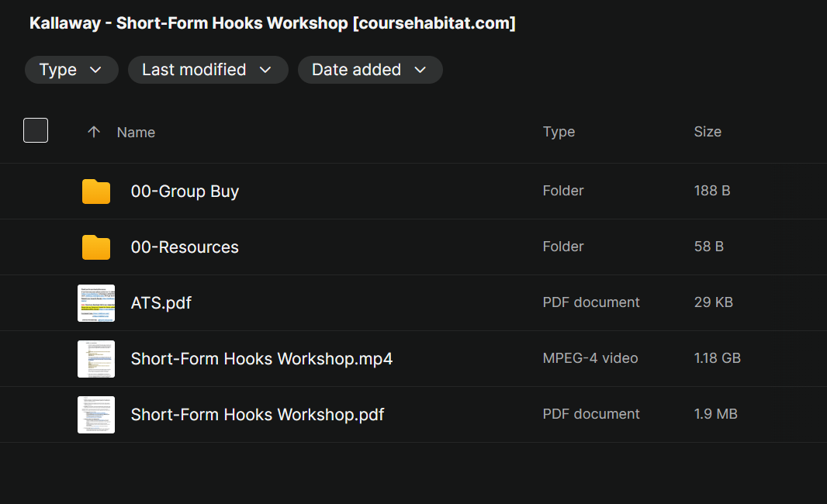This screenshot has width=827, height=504.
Task: Tick the select-all checkbox in header
Action: [36, 130]
